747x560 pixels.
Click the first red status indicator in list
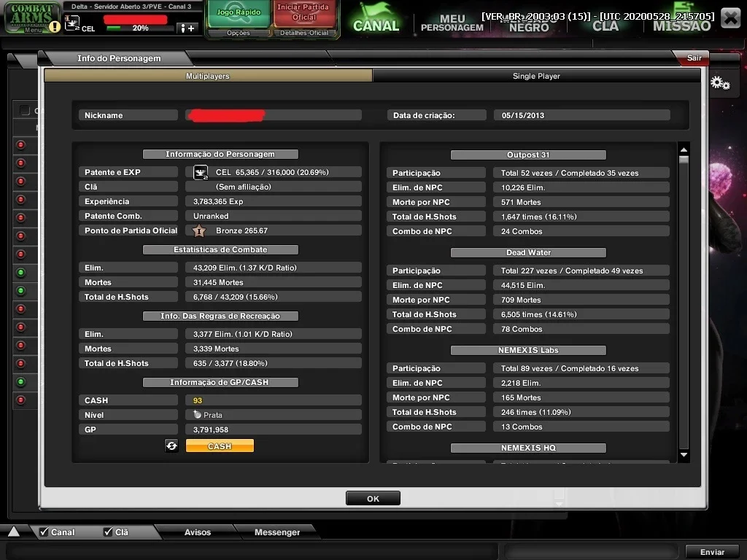20,145
